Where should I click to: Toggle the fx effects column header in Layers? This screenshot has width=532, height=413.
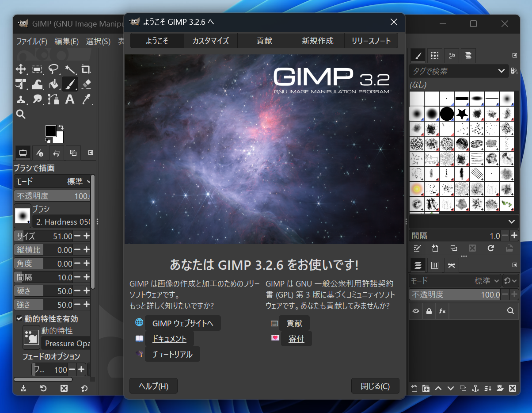[x=442, y=311]
